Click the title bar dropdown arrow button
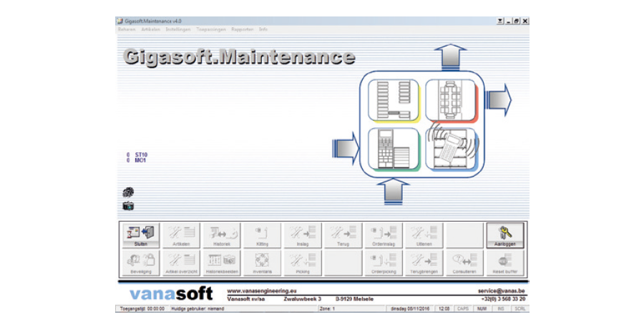The image size is (644, 329). tap(500, 21)
